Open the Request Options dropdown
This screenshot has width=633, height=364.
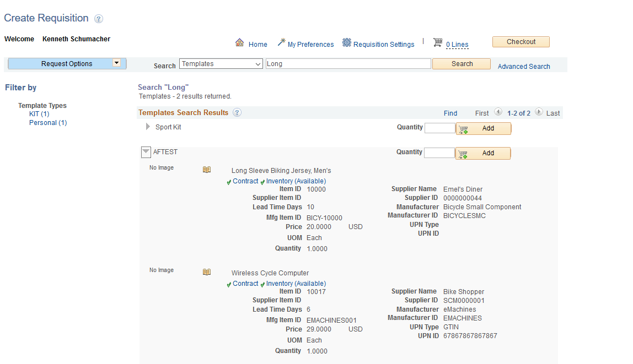click(67, 64)
